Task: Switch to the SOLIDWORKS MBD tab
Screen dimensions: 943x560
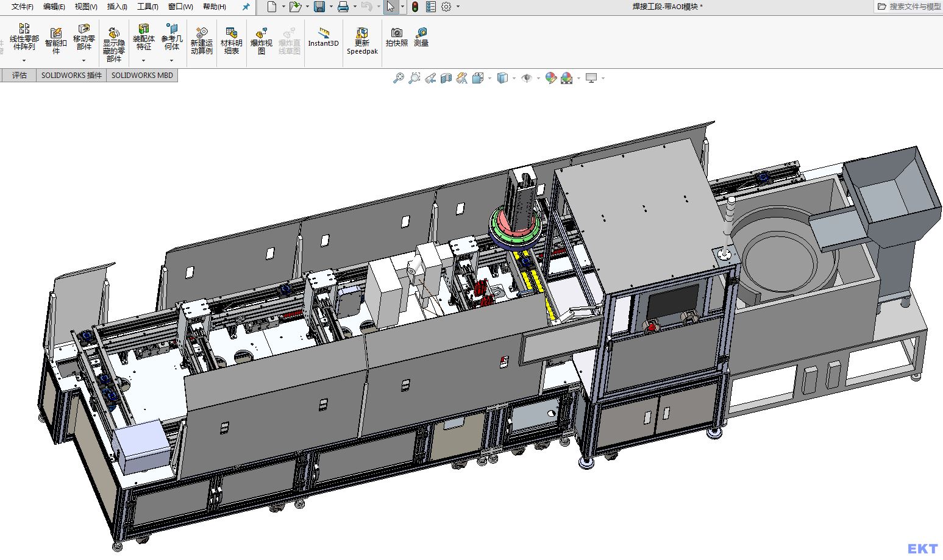Action: point(142,76)
